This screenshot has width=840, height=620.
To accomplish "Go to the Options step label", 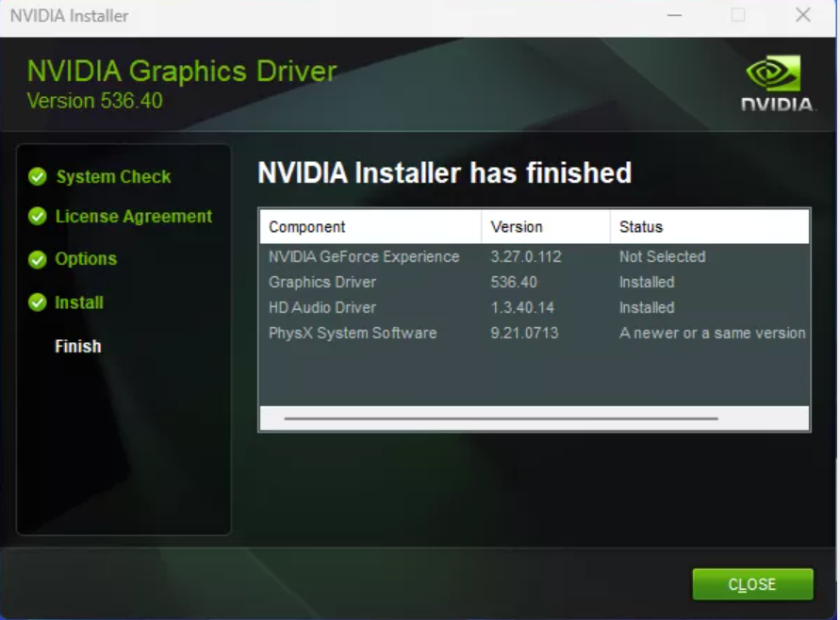I will (86, 259).
